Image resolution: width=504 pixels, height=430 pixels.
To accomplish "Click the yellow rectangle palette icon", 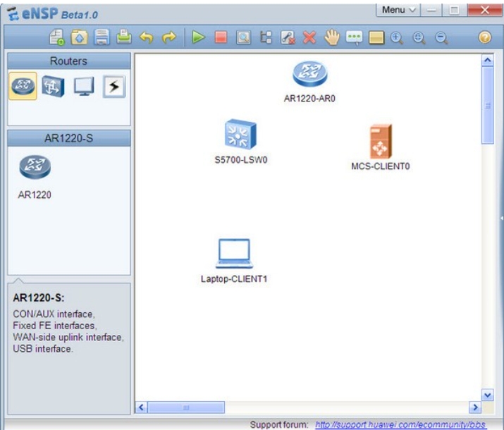I will coord(376,37).
